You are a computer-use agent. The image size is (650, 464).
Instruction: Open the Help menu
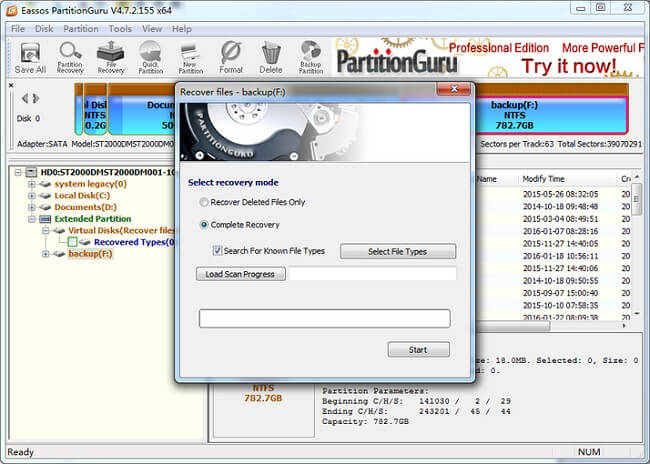[182, 29]
